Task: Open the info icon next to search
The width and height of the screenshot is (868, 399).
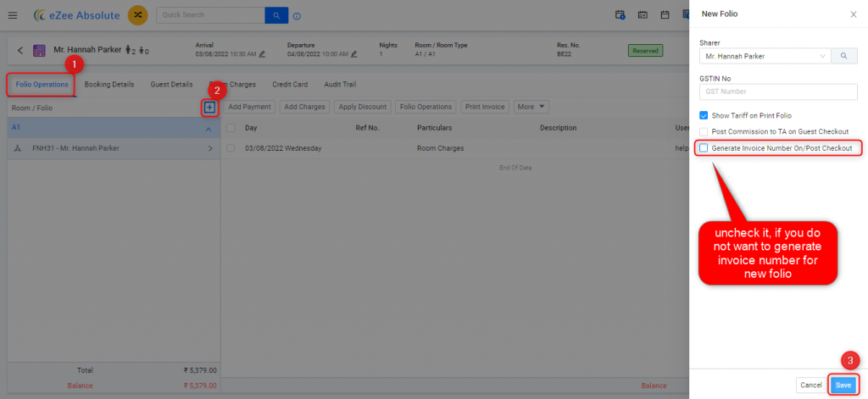Action: (x=297, y=16)
